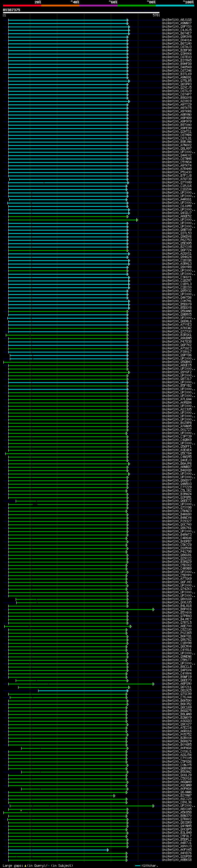Open hit UniRef100_A8J1G8

[177, 20]
